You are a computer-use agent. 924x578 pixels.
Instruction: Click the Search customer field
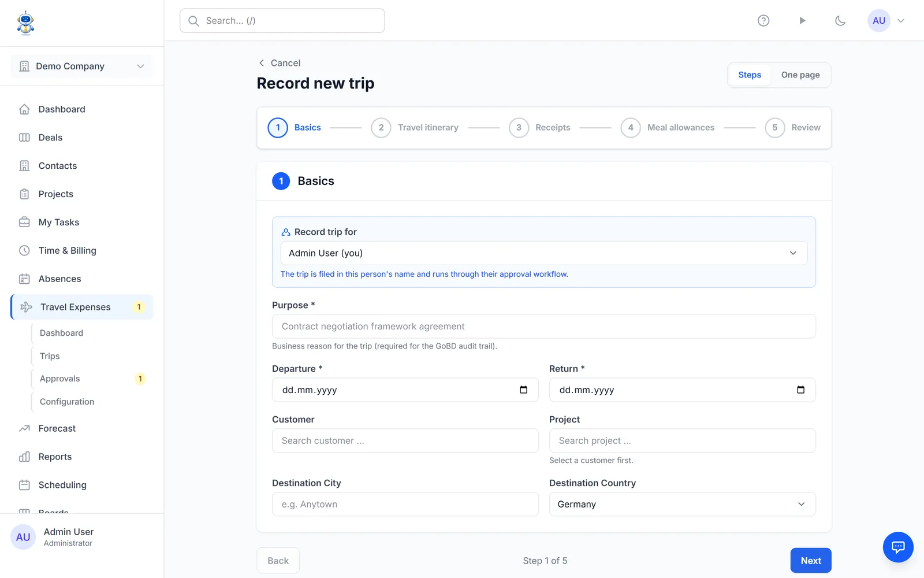(x=405, y=440)
